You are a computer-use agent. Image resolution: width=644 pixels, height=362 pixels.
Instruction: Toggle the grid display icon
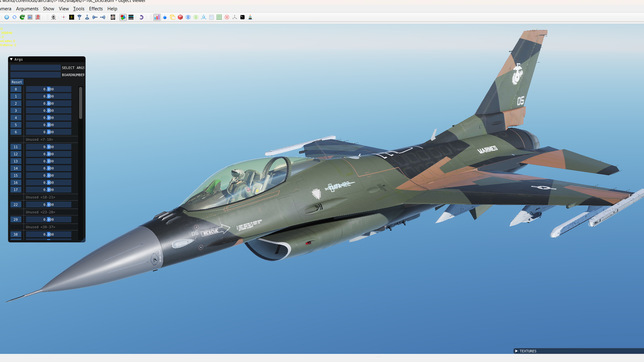[x=211, y=17]
